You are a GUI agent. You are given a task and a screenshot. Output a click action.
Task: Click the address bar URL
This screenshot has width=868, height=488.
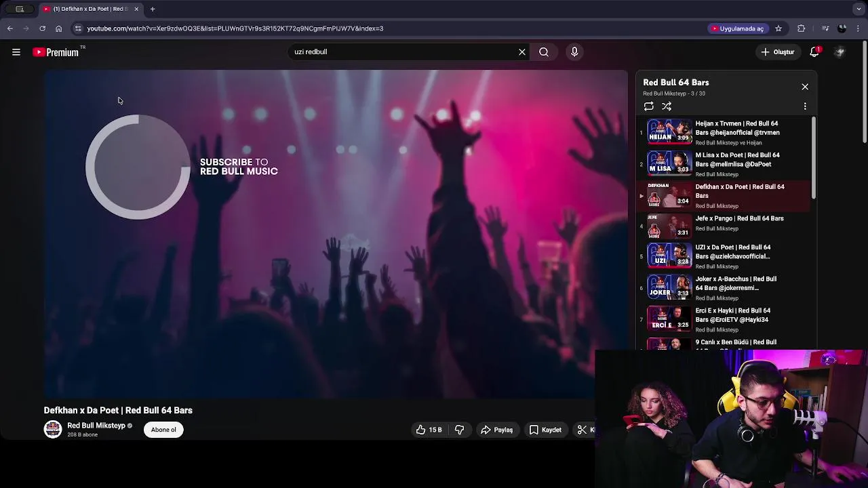click(x=235, y=28)
